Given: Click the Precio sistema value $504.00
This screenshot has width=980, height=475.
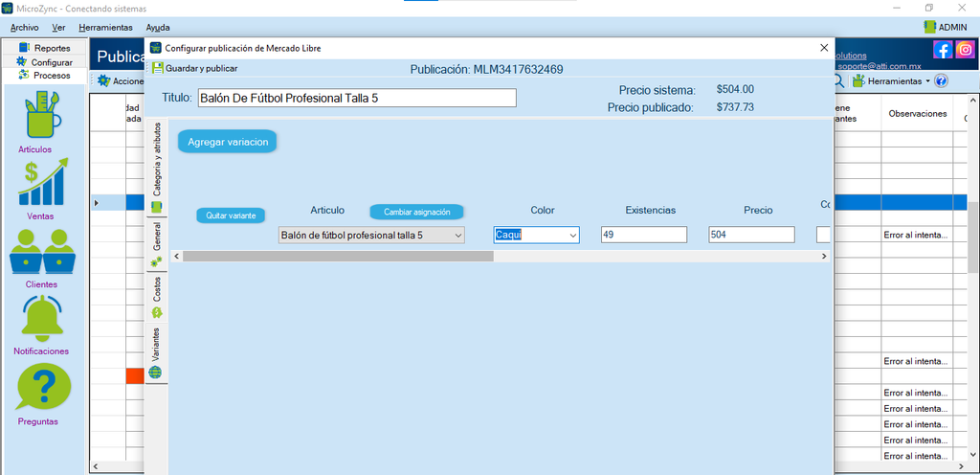Looking at the screenshot, I should 735,89.
